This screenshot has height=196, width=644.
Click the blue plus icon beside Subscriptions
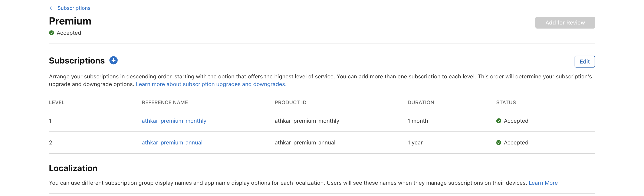pyautogui.click(x=113, y=60)
